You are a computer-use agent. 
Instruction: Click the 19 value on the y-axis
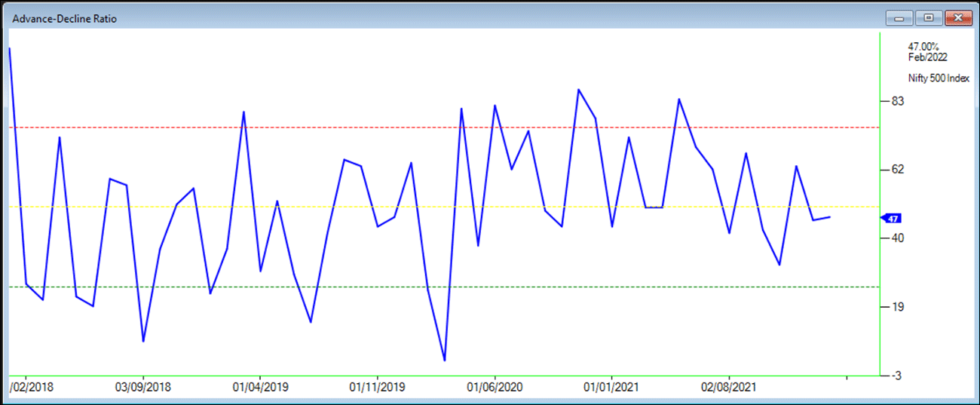(x=897, y=307)
